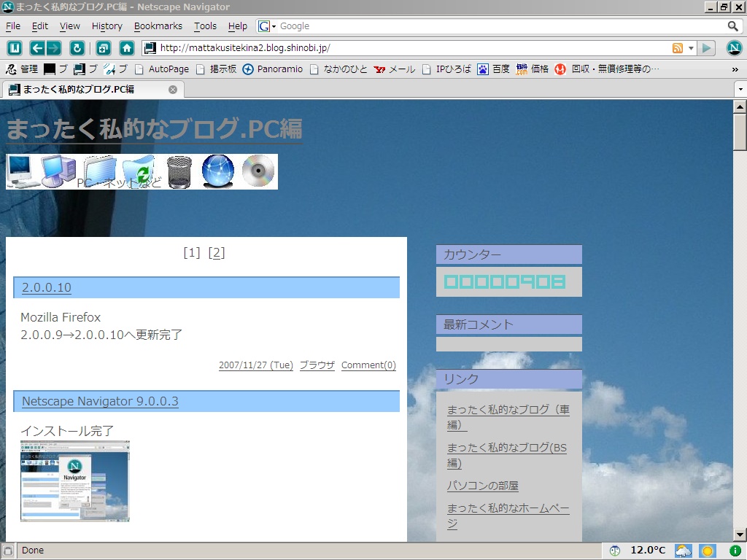Click the blue globe icon in blog banner
Viewport: 747px width, 560px height.
[x=218, y=171]
